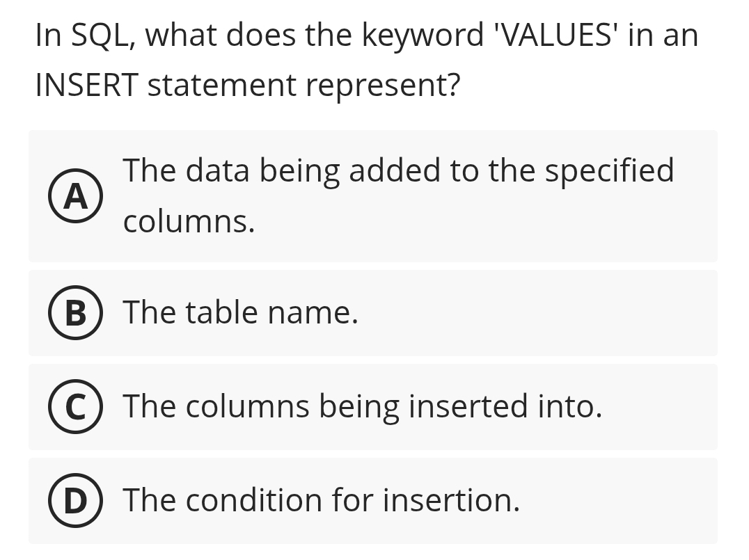749x560 pixels.
Task: Click the word 'columns.' in option A
Action: click(189, 223)
